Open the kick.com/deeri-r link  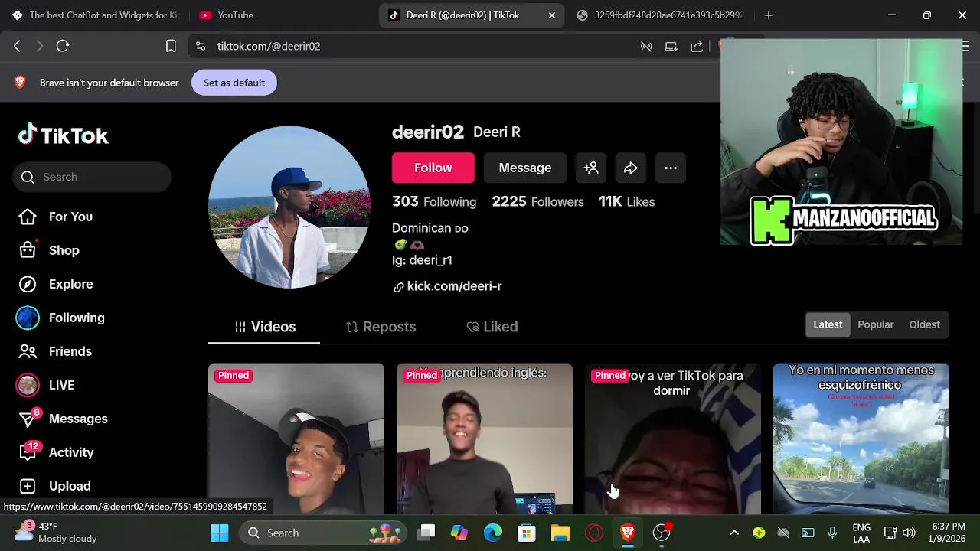point(448,286)
